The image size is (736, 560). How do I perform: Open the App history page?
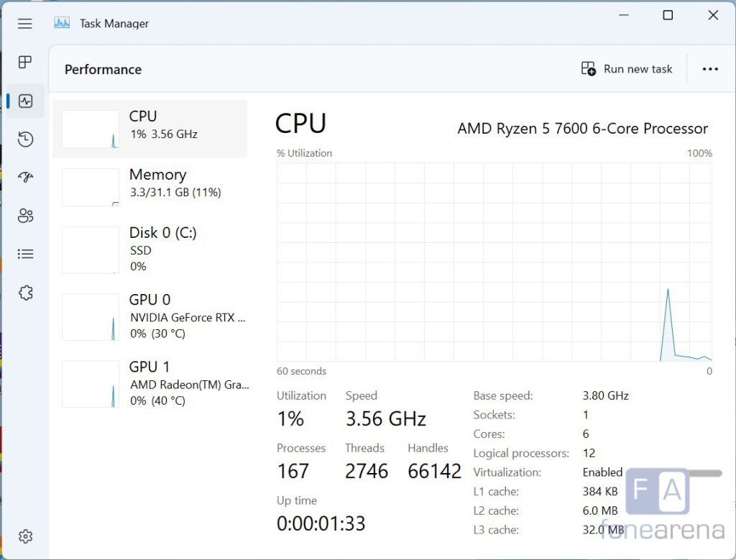[x=26, y=139]
